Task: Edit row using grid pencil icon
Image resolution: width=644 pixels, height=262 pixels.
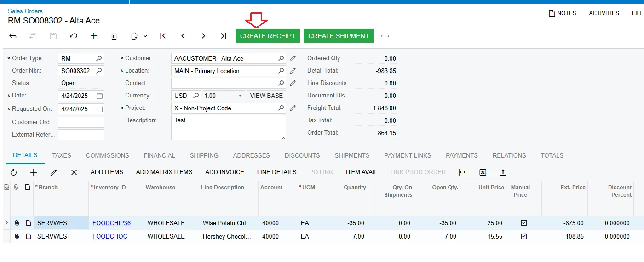Action: [54, 172]
